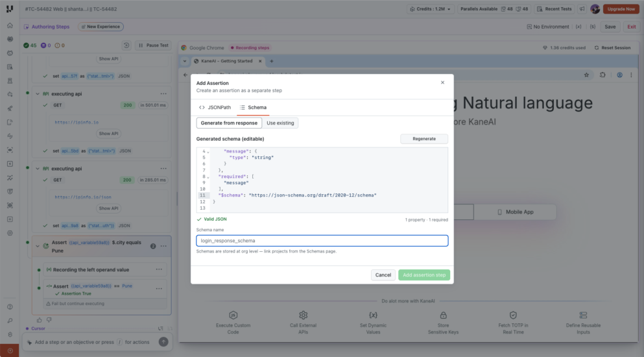Click the Regenerate button
The image size is (644, 357).
tap(424, 139)
